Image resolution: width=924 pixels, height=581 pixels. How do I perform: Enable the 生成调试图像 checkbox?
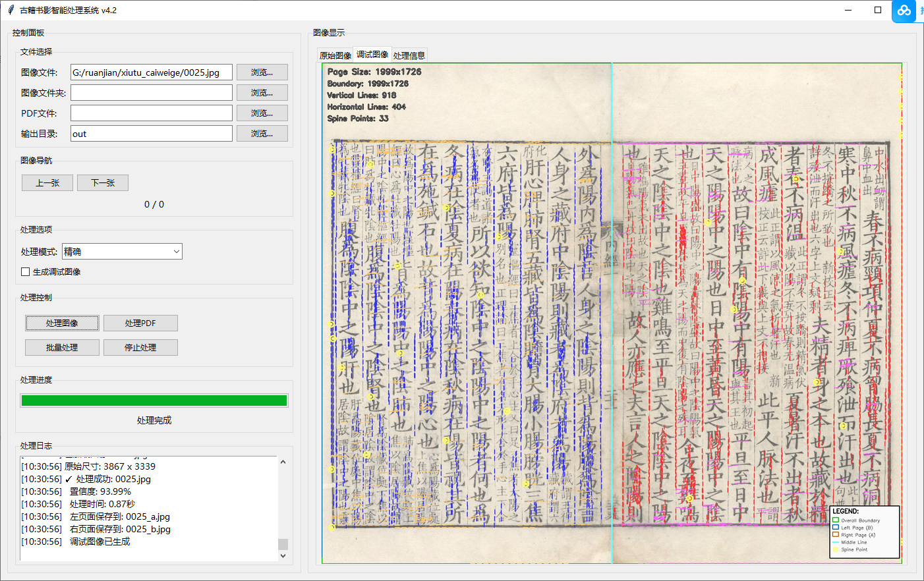click(x=25, y=271)
